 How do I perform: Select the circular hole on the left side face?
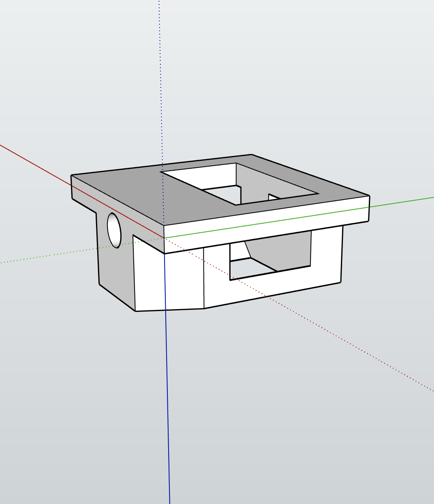(x=114, y=230)
